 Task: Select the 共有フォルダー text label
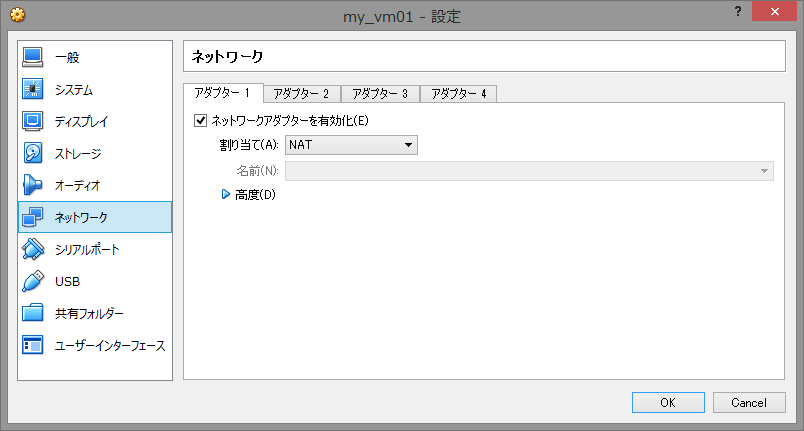(x=89, y=314)
